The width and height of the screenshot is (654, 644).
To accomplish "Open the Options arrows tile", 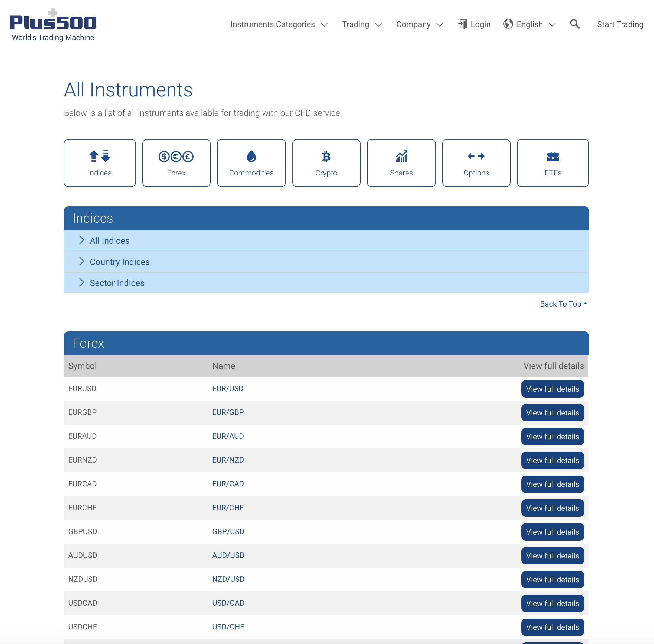I will coord(476,163).
